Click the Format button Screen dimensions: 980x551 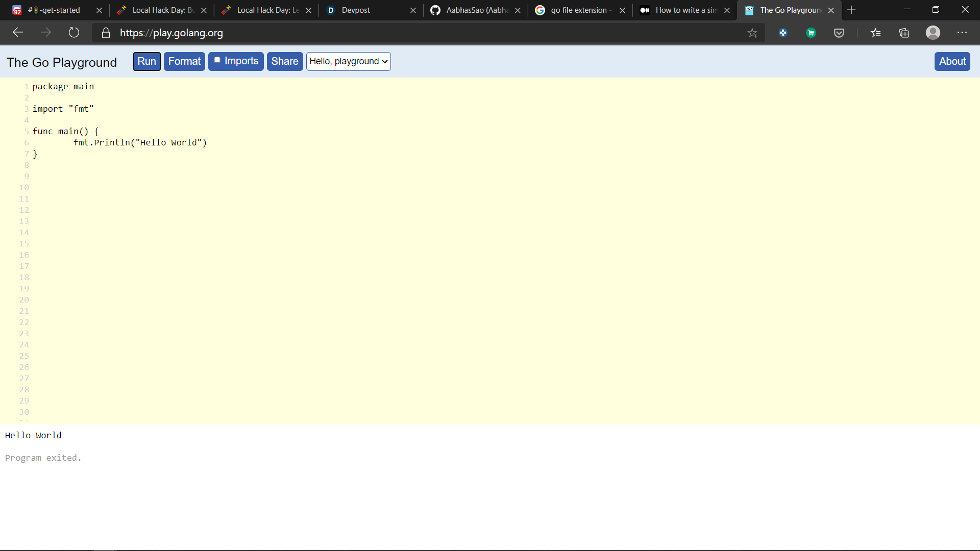(x=184, y=61)
